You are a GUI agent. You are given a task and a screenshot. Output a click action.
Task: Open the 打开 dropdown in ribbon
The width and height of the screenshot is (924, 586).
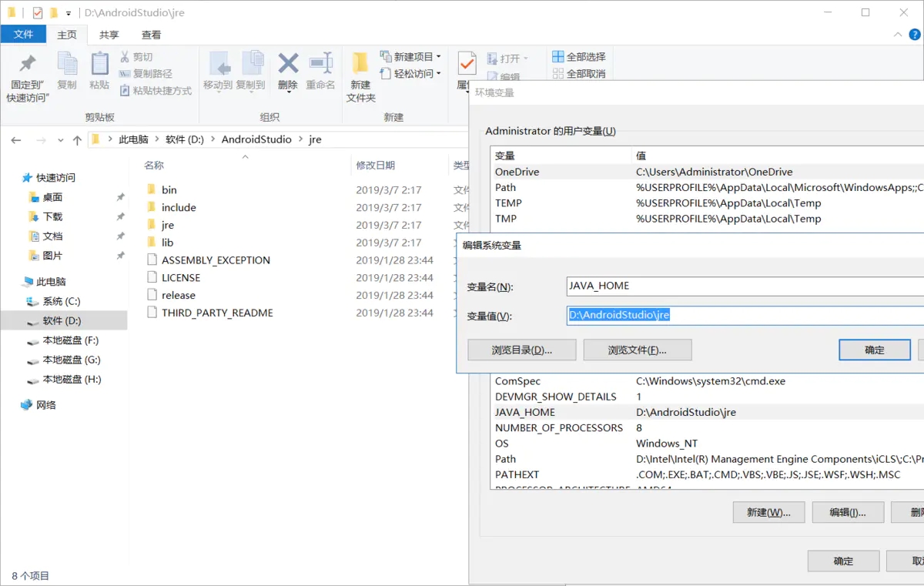click(x=507, y=59)
